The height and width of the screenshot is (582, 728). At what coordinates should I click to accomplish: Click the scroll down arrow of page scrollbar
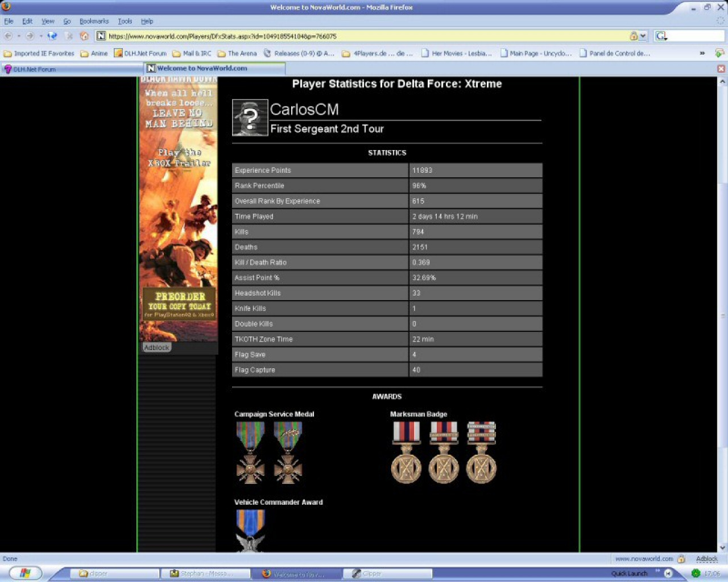click(722, 548)
